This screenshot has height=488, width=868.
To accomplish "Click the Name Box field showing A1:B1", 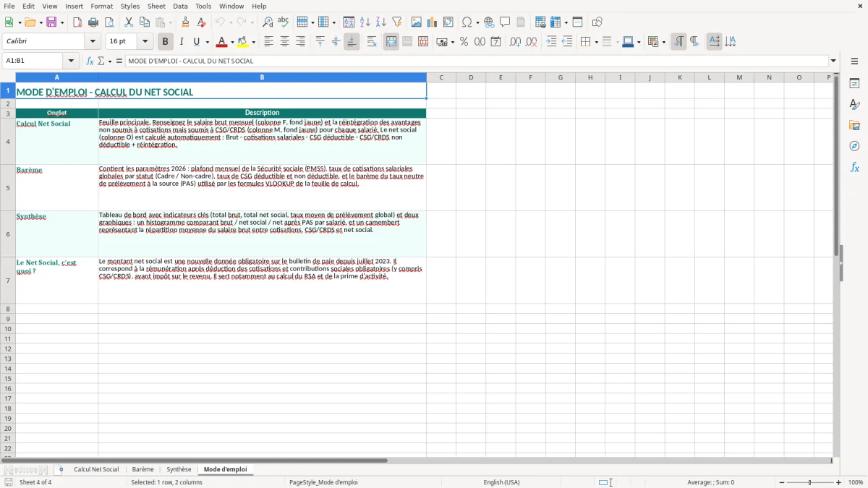I will (33, 61).
